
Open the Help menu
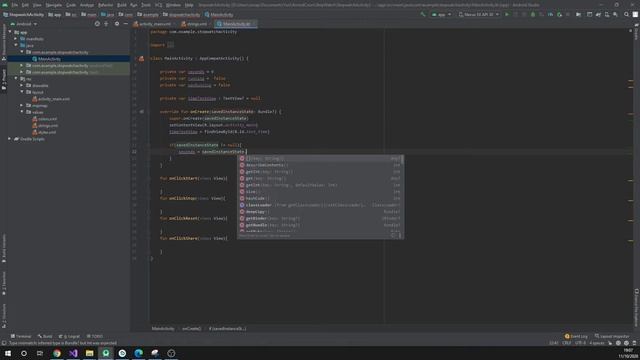pyautogui.click(x=189, y=5)
